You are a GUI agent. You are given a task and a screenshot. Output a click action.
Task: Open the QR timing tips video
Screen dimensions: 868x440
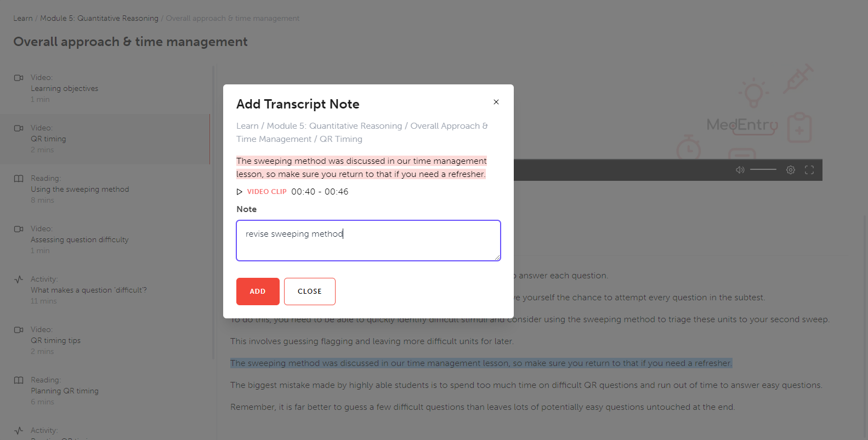[x=55, y=341]
